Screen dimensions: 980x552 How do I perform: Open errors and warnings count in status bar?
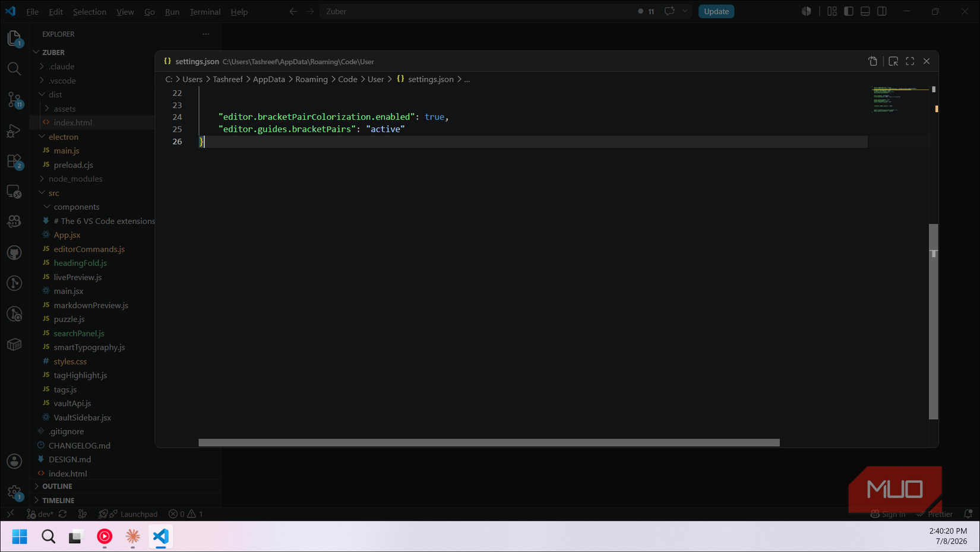click(185, 514)
